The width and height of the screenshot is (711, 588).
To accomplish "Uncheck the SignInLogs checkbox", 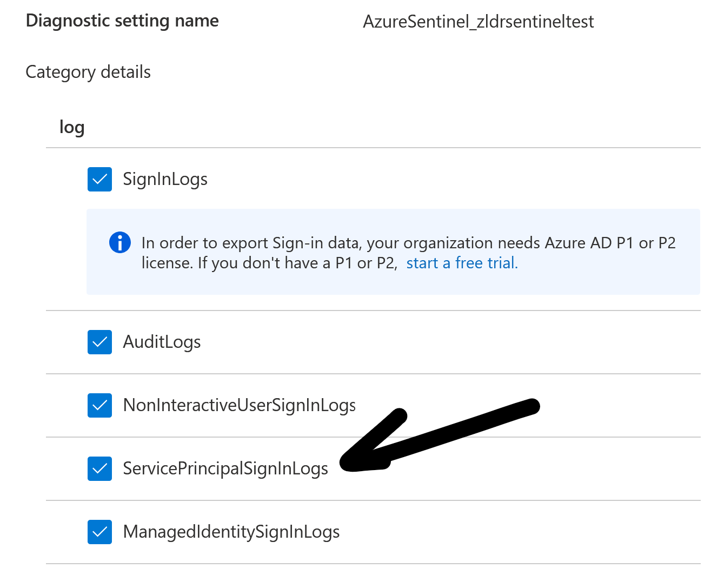I will (x=99, y=179).
